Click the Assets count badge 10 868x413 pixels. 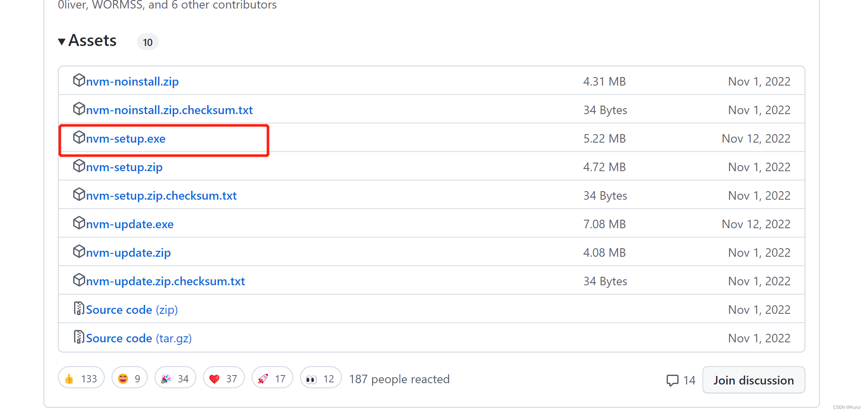tap(148, 42)
